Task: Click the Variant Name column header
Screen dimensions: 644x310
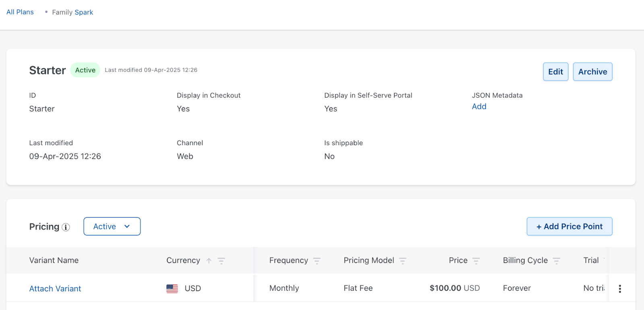Action: tap(54, 260)
